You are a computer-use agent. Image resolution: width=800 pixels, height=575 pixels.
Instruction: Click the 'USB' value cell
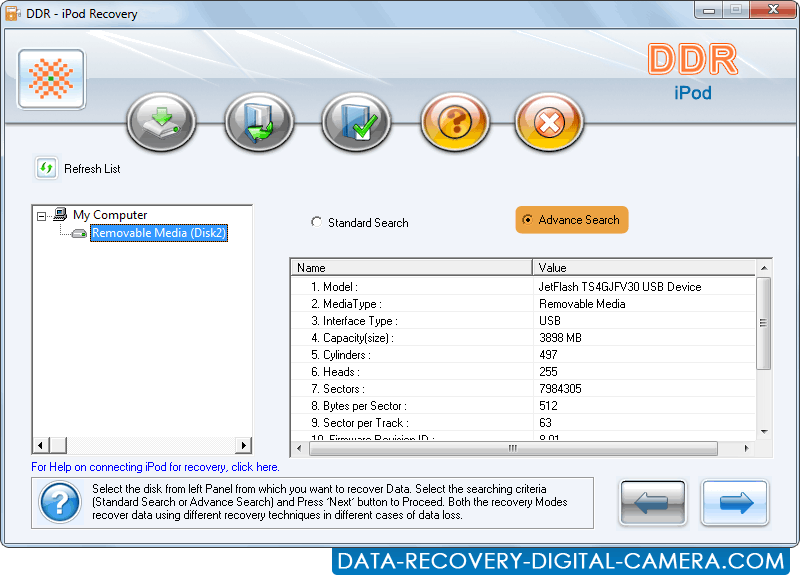click(x=644, y=321)
